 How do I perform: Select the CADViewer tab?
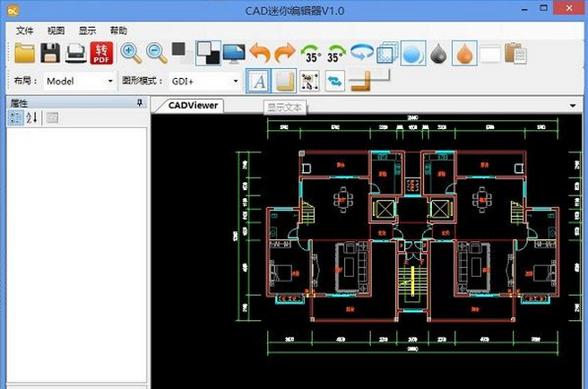pyautogui.click(x=193, y=105)
